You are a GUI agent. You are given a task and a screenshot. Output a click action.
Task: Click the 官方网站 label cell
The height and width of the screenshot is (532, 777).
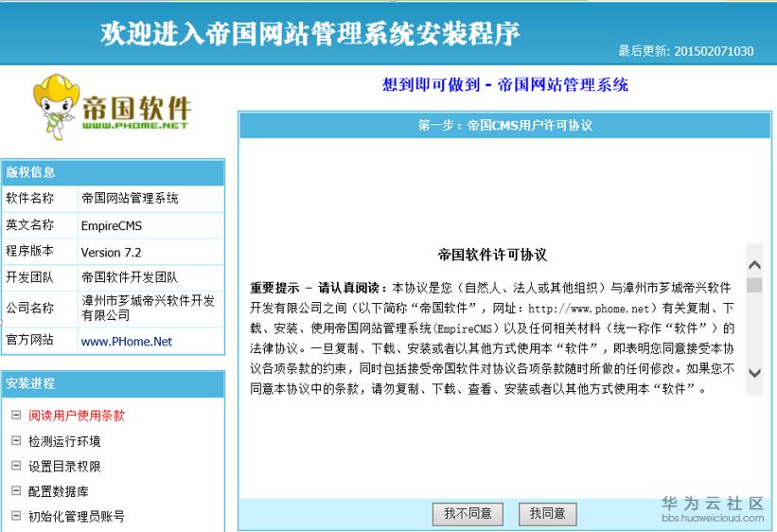[40, 341]
